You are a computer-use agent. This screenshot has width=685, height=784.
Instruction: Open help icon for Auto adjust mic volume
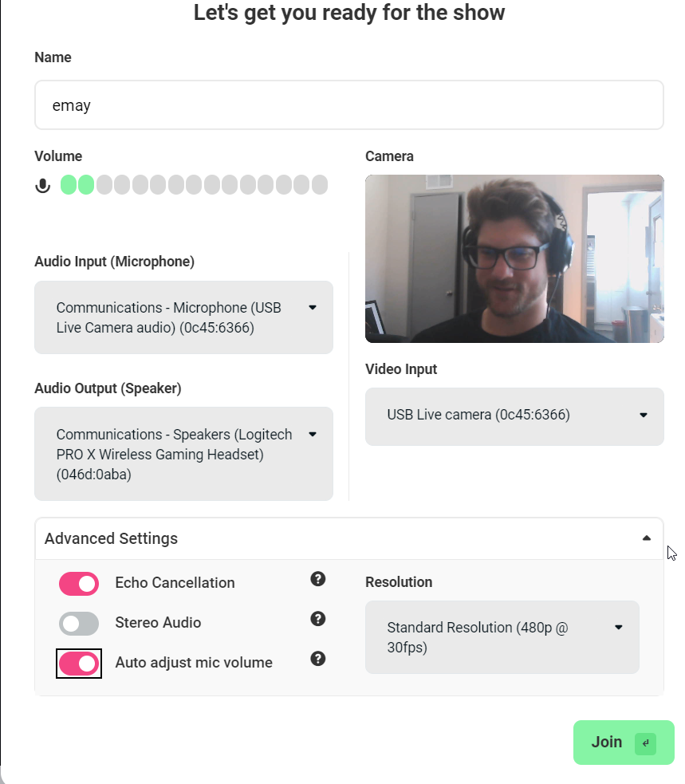pyautogui.click(x=318, y=659)
